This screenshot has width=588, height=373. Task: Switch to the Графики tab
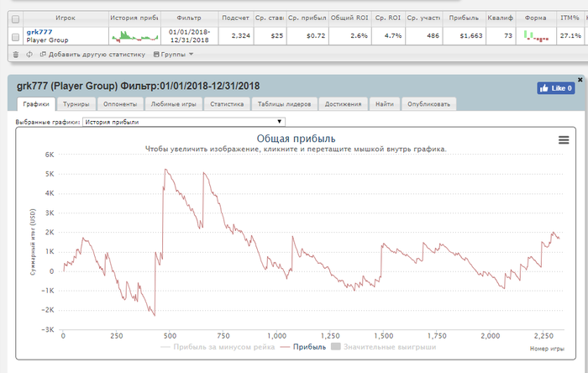pyautogui.click(x=36, y=104)
